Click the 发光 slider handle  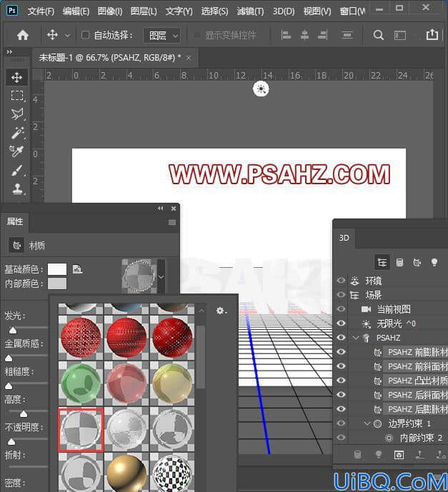pyautogui.click(x=13, y=330)
